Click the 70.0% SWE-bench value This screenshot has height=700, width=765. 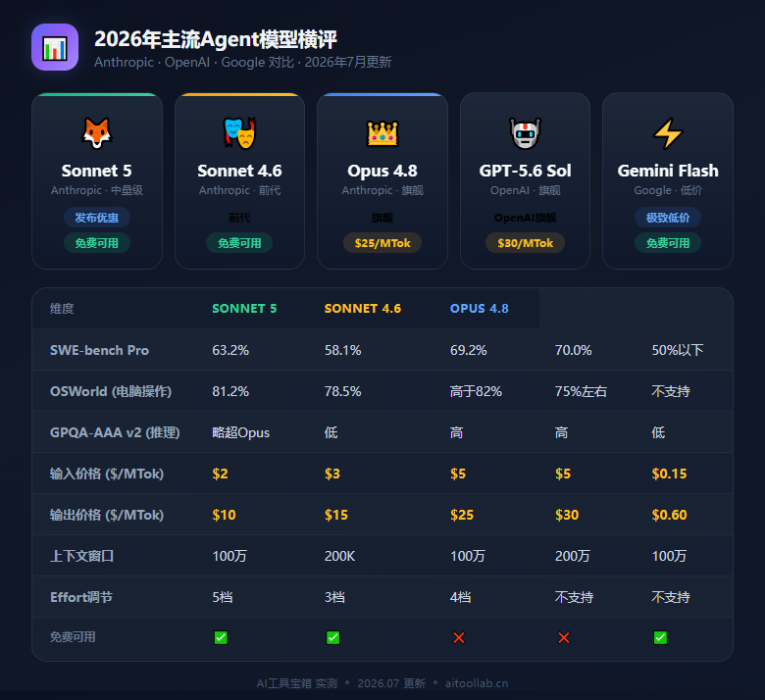(x=574, y=350)
